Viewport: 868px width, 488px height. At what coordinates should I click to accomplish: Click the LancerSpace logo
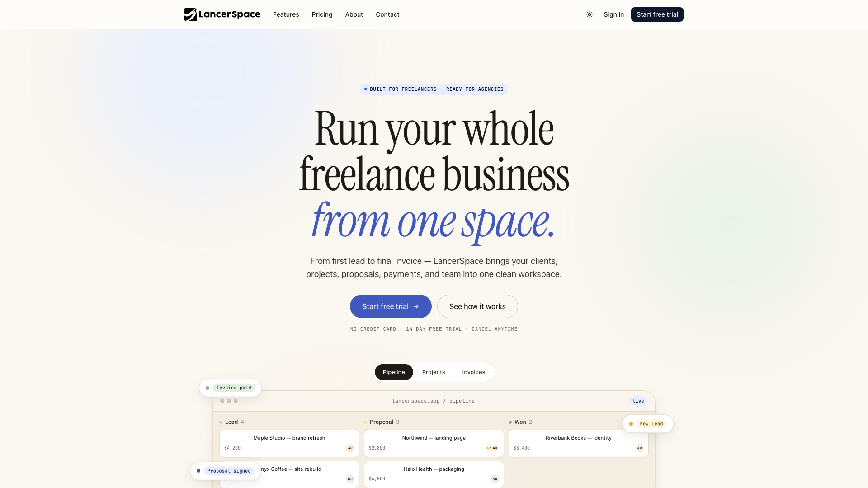click(x=222, y=14)
